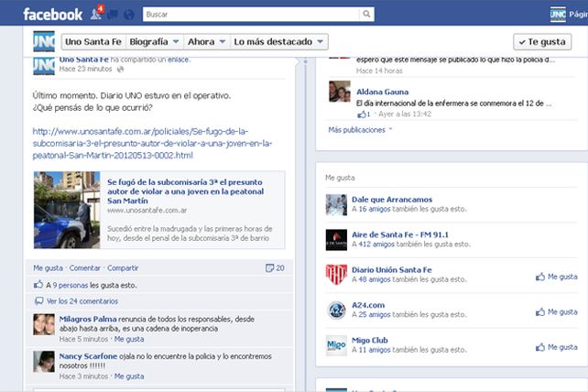Click Compartir under the post
The height and width of the screenshot is (392, 588).
[123, 267]
